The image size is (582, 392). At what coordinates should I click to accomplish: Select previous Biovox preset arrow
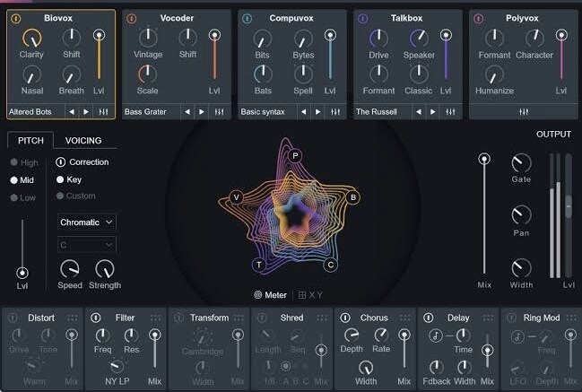point(72,112)
